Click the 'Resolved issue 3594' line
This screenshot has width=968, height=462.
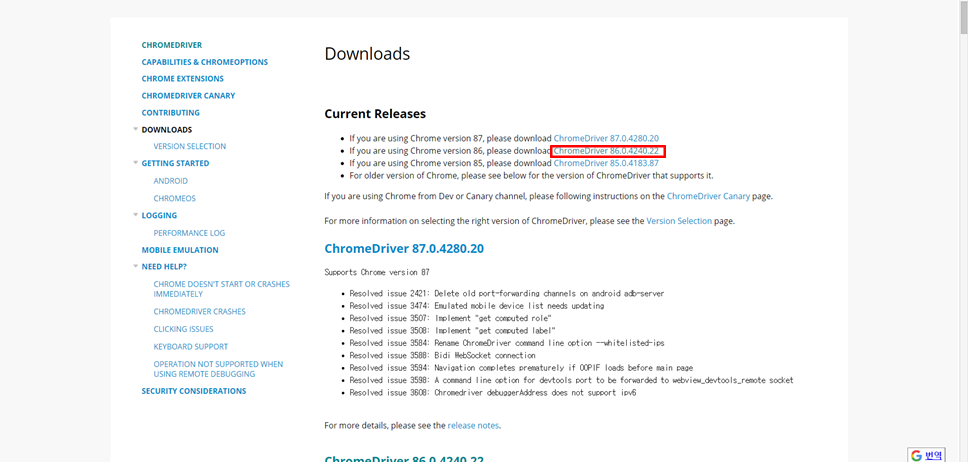pyautogui.click(x=521, y=368)
